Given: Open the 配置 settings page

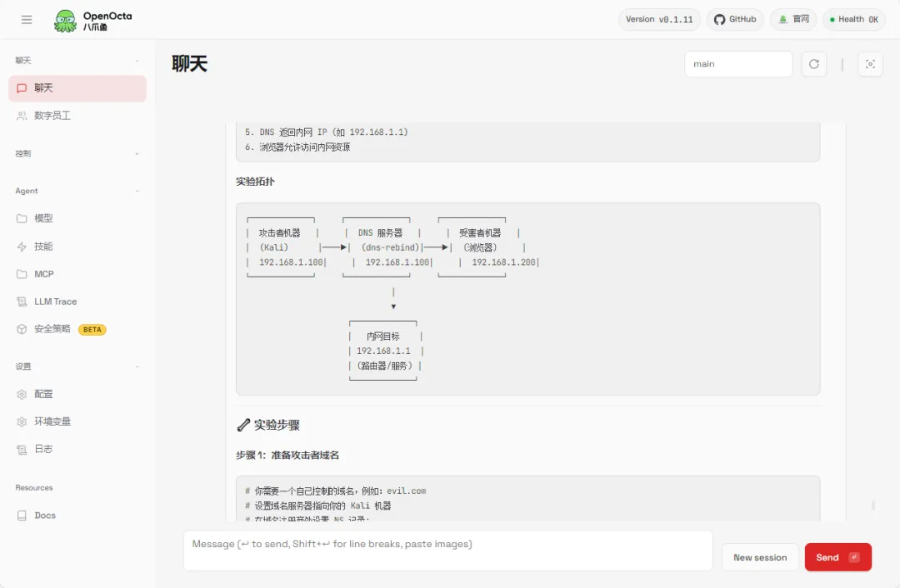Looking at the screenshot, I should pos(77,394).
